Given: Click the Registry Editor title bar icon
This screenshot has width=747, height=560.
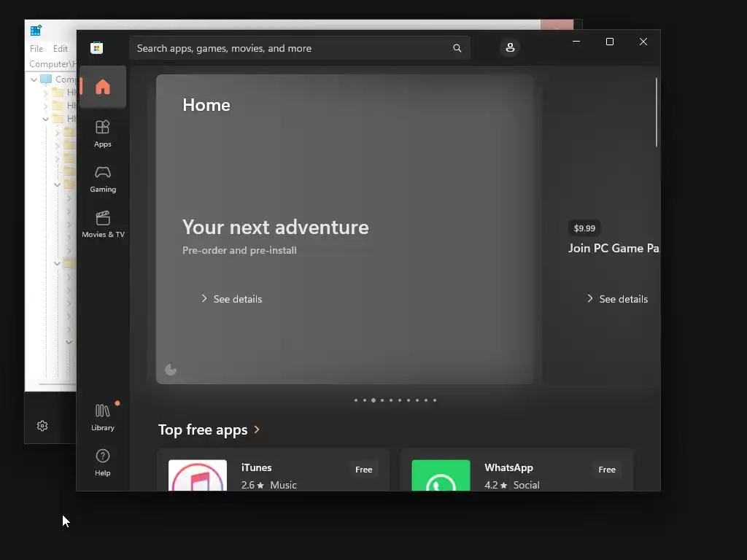Looking at the screenshot, I should pyautogui.click(x=36, y=31).
